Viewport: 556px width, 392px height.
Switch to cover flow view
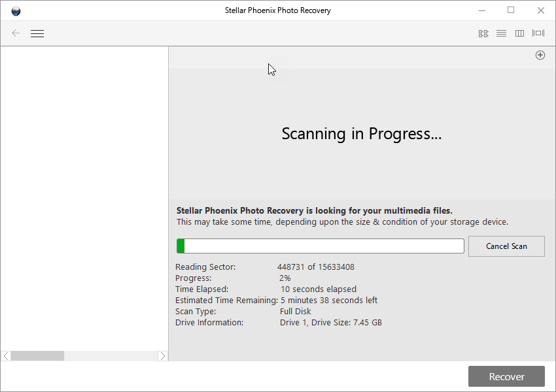coord(538,33)
